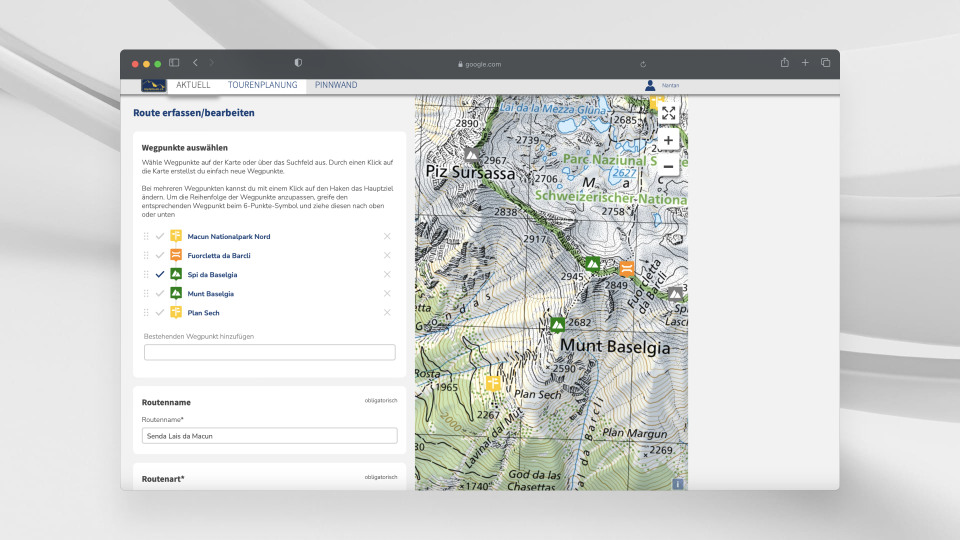Screen dimensions: 960x540
Task: Toggle the Spi da Baselgia main destination checkmark
Action: tap(160, 274)
